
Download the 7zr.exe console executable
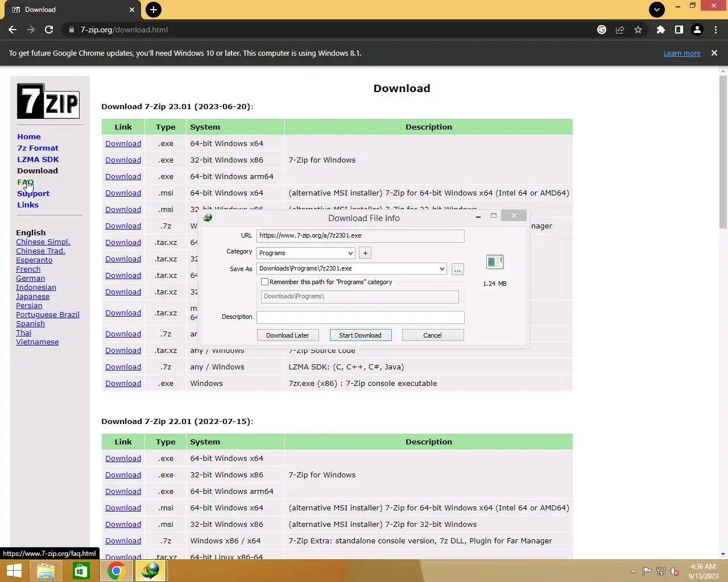pyautogui.click(x=123, y=383)
